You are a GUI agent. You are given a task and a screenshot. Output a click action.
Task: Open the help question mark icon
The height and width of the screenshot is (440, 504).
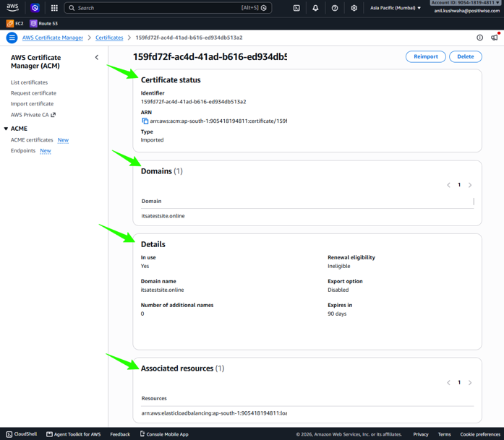335,8
